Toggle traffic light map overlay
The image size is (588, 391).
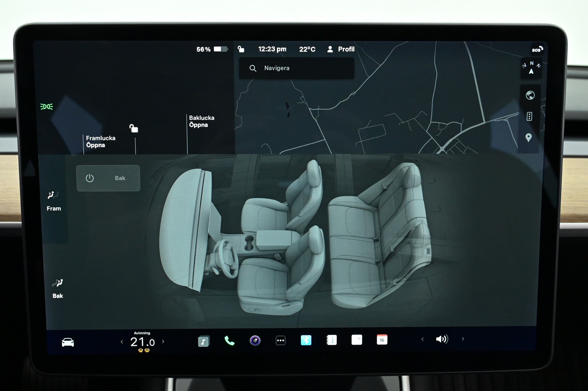529,116
